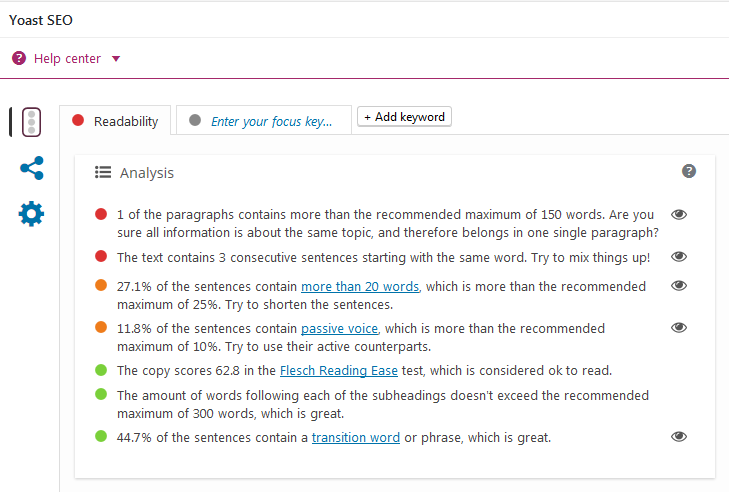This screenshot has height=492, width=729.
Task: Open the social share settings icon
Action: [31, 168]
